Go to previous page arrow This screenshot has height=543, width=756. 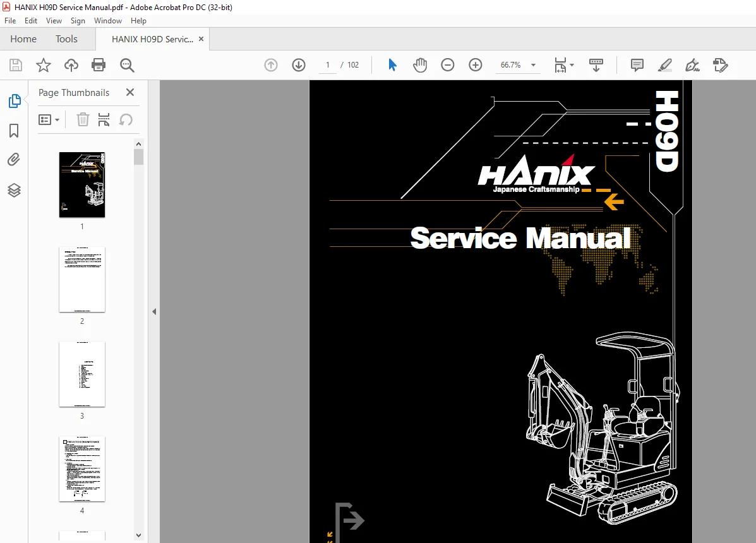[271, 65]
